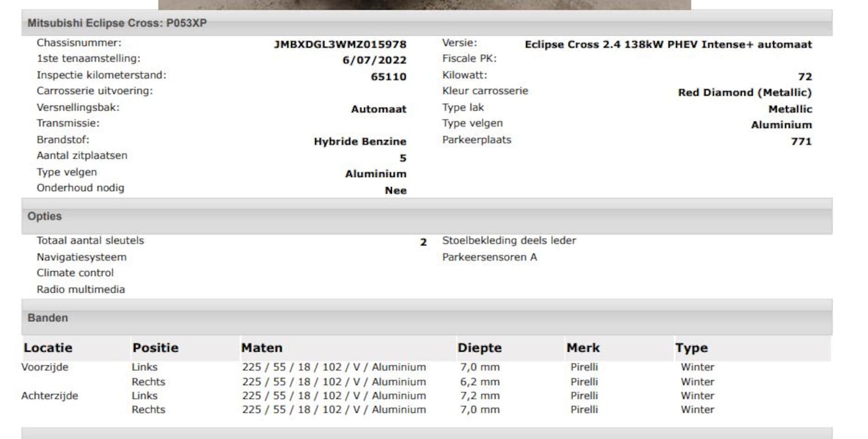Viewport: 868px width, 439px height.
Task: Click the Achterzijde tyre location label
Action: (49, 396)
